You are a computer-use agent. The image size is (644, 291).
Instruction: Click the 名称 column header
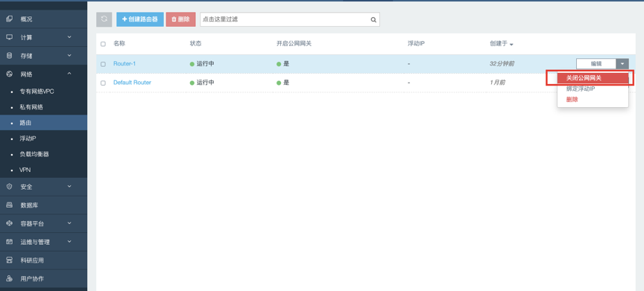tap(119, 43)
